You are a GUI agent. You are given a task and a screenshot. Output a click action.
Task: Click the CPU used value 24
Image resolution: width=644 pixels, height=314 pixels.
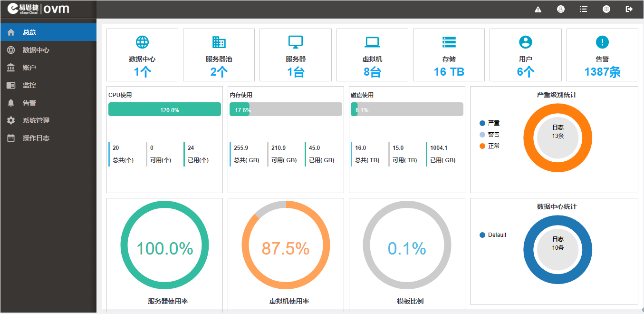pyautogui.click(x=191, y=148)
